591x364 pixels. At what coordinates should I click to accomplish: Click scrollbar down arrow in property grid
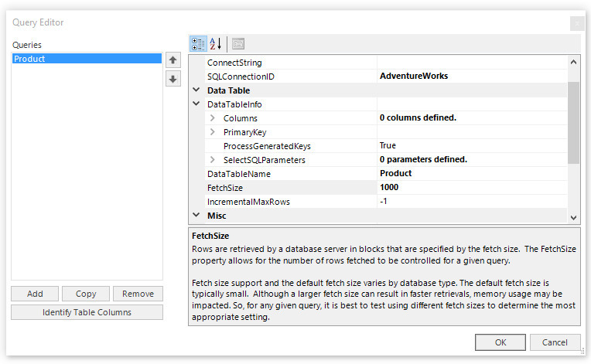point(573,217)
